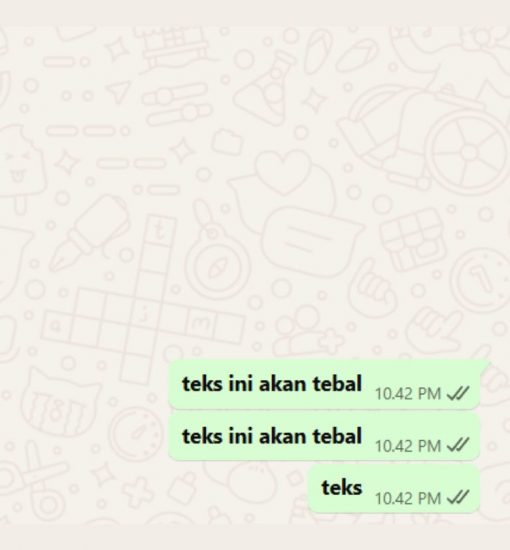Click the double check marks on the first message

[x=457, y=393]
